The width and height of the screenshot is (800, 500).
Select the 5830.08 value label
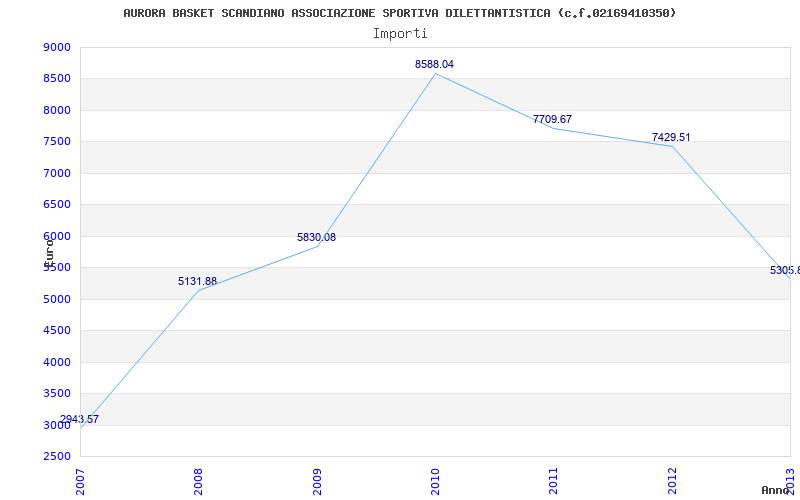316,237
